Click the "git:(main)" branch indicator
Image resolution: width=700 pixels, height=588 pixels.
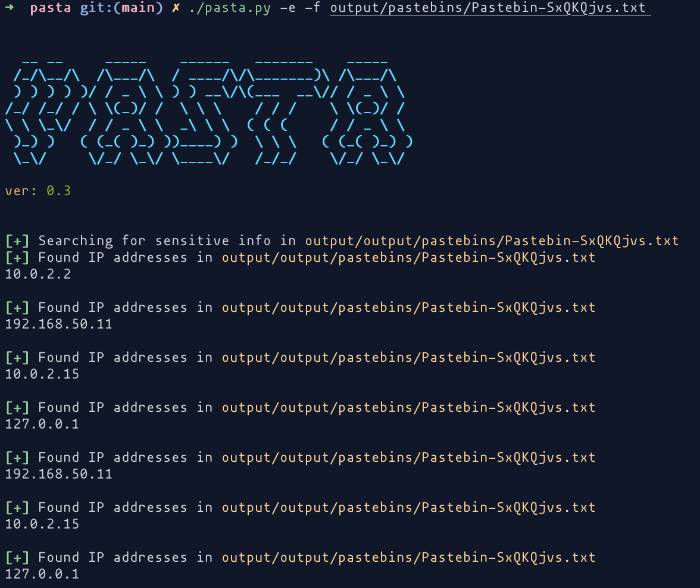(121, 8)
